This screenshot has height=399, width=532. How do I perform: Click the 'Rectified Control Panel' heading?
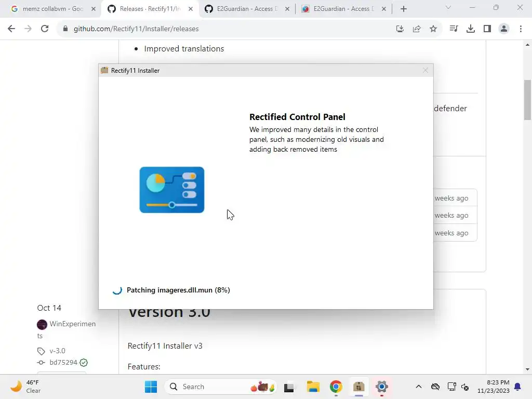pos(297,117)
